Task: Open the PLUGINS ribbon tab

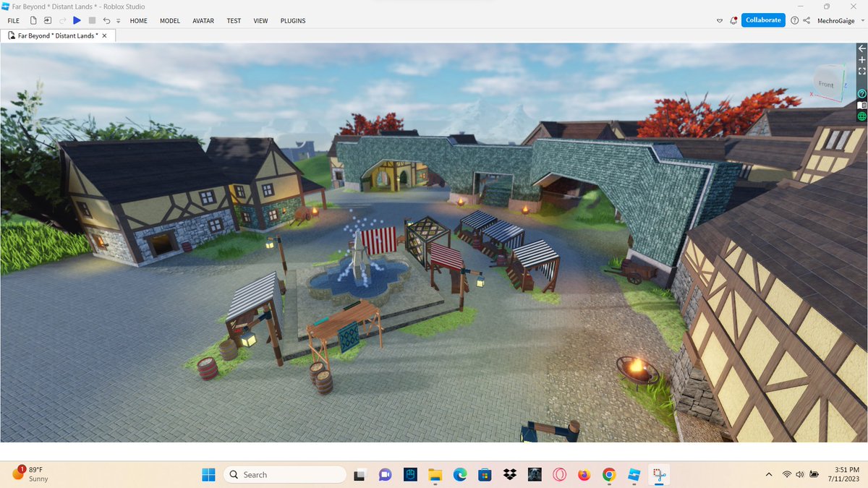Action: click(x=293, y=21)
